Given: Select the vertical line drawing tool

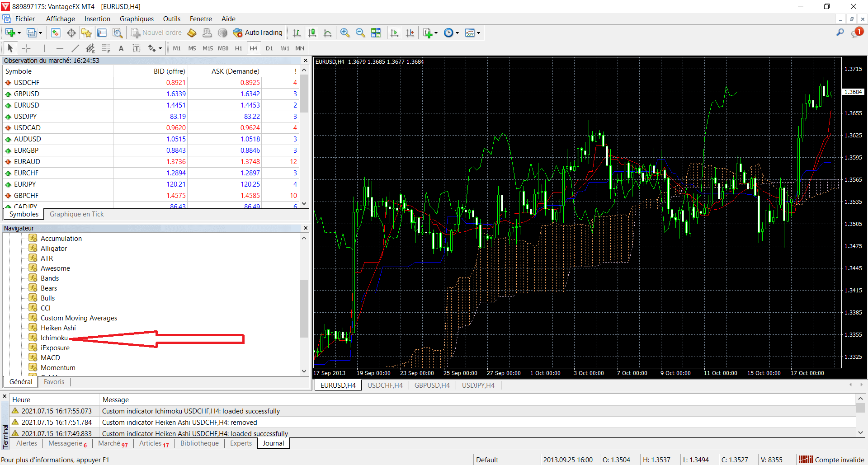Looking at the screenshot, I should (x=44, y=48).
